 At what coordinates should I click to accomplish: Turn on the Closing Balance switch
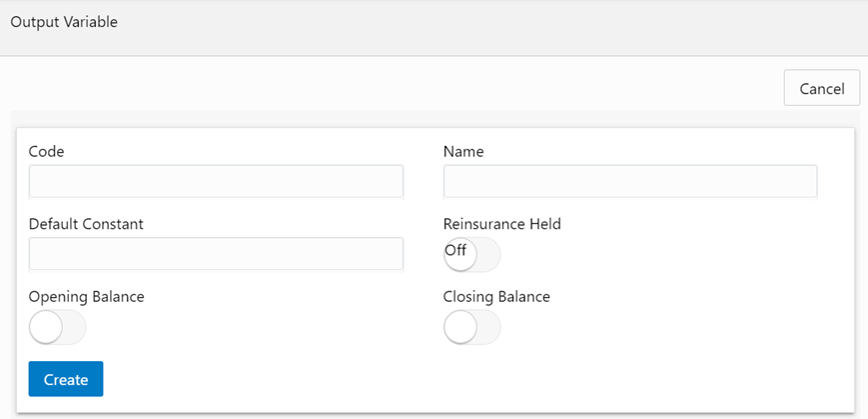(471, 328)
